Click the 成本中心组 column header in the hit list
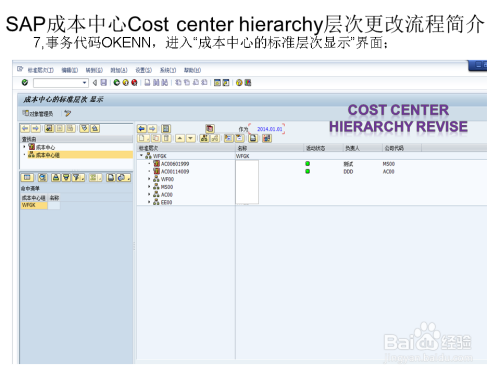 point(34,198)
